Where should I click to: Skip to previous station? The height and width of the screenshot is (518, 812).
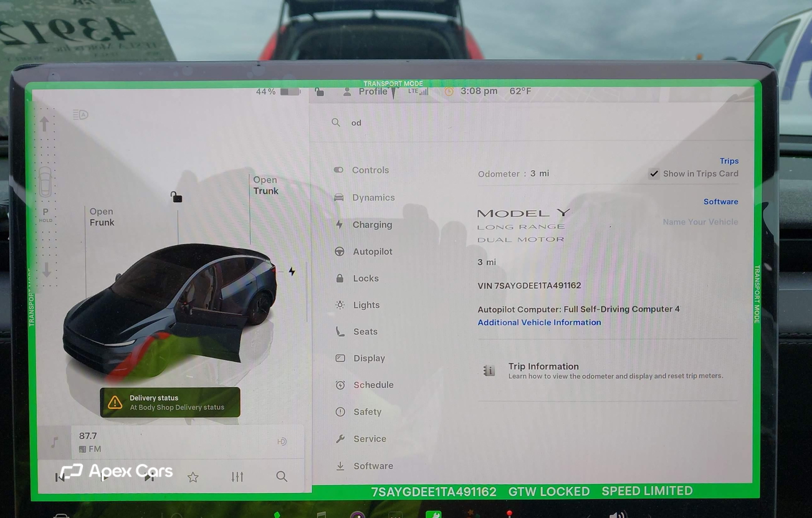coord(60,477)
